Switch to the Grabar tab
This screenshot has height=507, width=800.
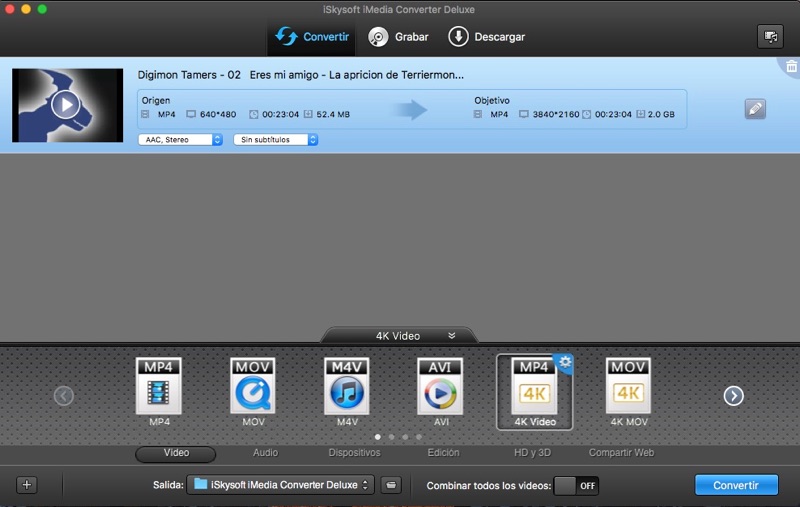coord(398,37)
